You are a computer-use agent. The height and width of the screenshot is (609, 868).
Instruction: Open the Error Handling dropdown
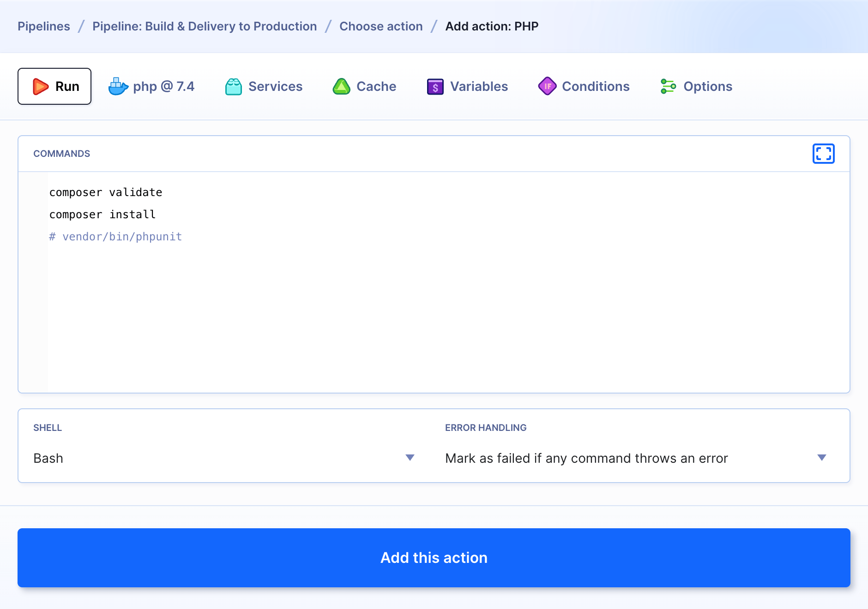636,458
